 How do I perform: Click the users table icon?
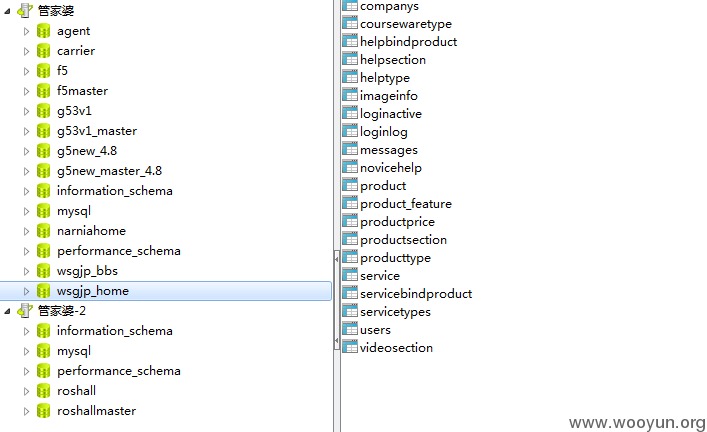tap(350, 329)
